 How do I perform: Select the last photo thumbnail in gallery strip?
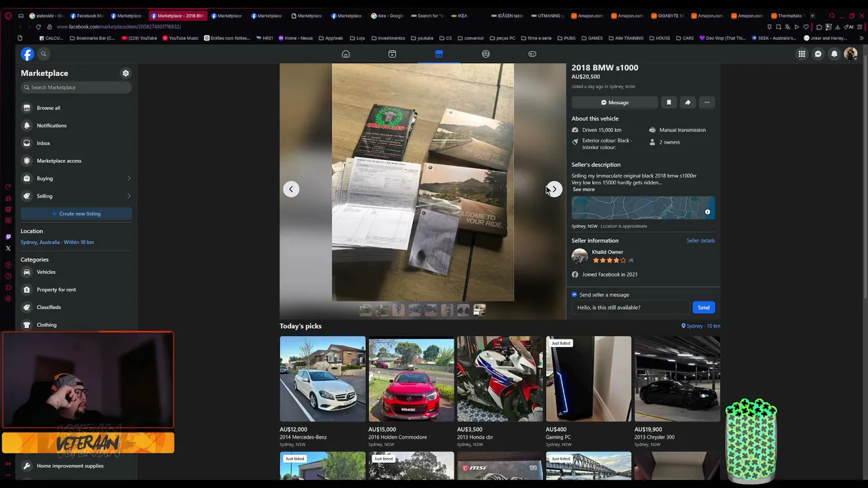click(x=479, y=310)
